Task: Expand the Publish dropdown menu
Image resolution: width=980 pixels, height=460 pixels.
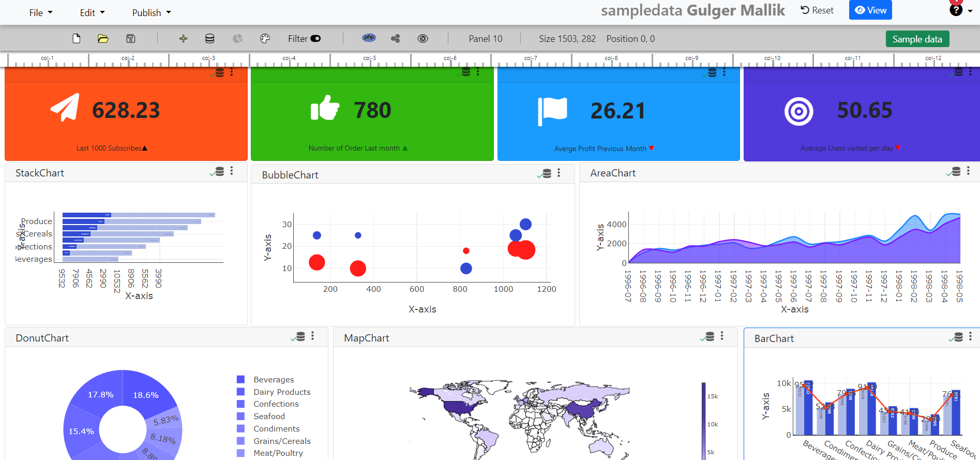Action: point(151,13)
